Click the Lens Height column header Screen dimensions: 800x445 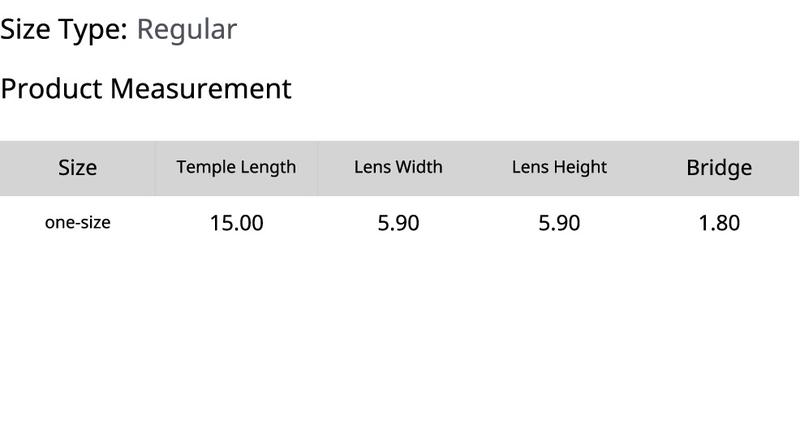click(560, 167)
